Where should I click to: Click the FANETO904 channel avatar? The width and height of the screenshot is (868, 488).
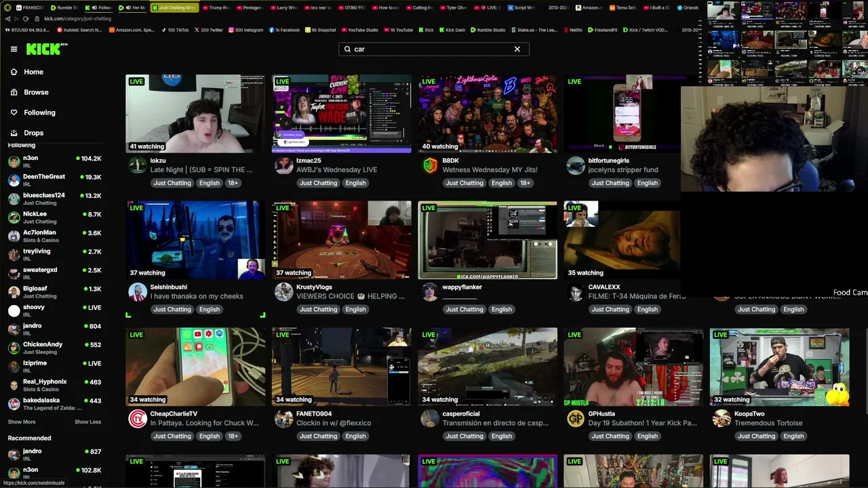(x=284, y=419)
